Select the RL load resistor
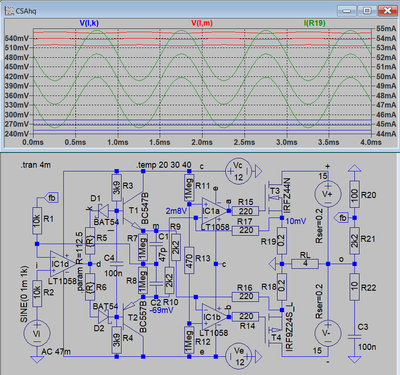Screen dimensions: 400x375 click(305, 264)
